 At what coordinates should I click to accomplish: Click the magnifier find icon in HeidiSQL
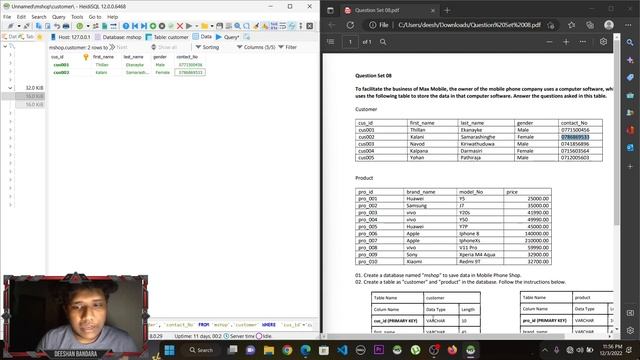pyautogui.click(x=237, y=26)
